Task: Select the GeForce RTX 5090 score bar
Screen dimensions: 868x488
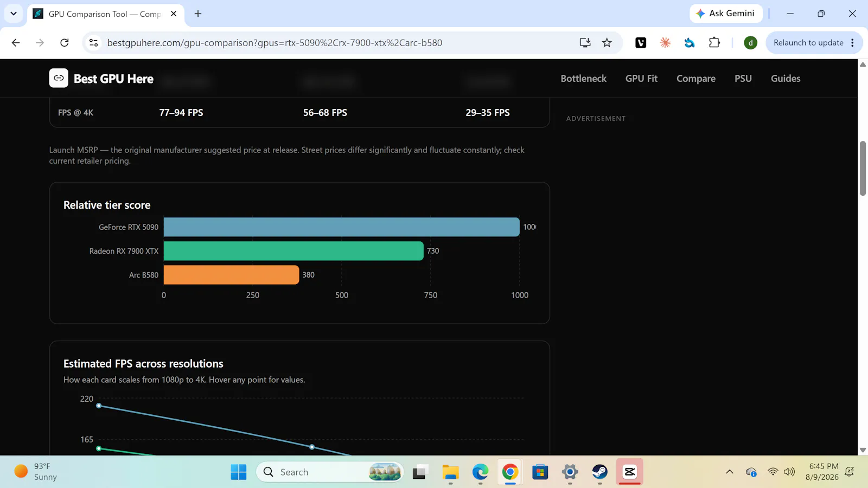Action: click(342, 227)
